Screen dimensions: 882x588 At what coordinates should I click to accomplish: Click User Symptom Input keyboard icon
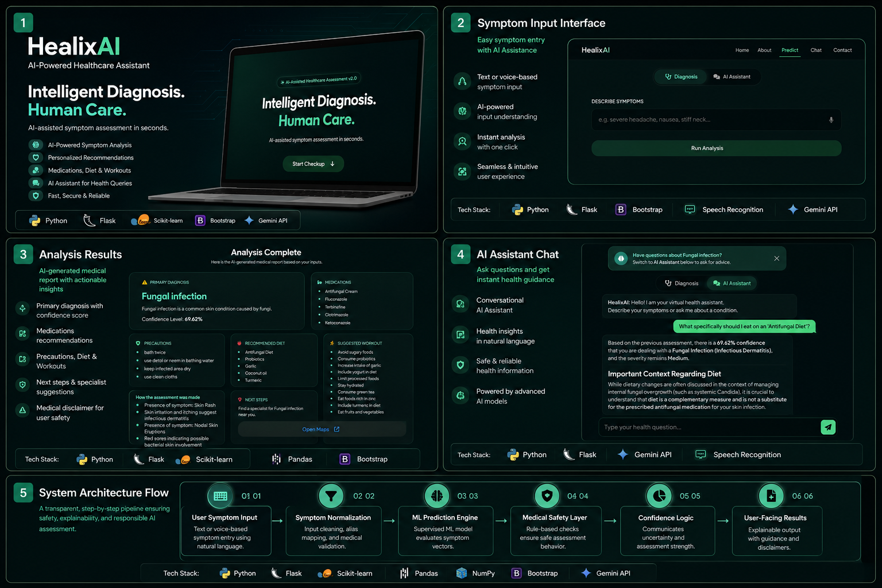click(x=220, y=496)
